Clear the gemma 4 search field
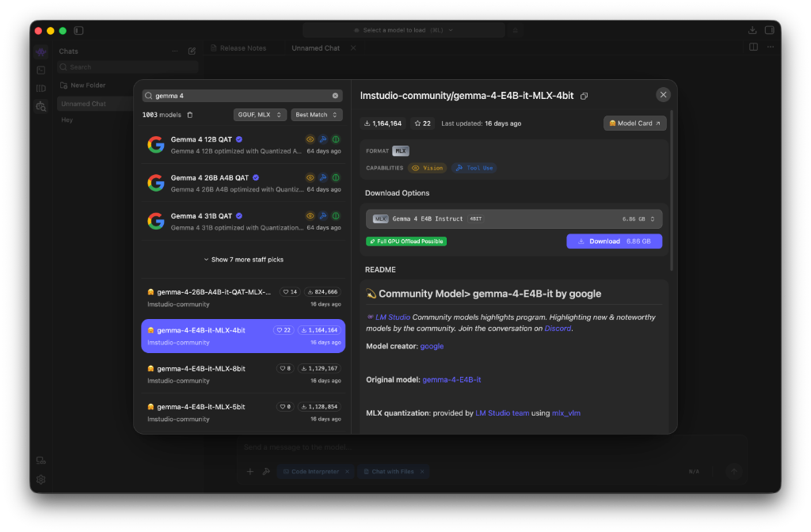The image size is (811, 532). point(335,96)
